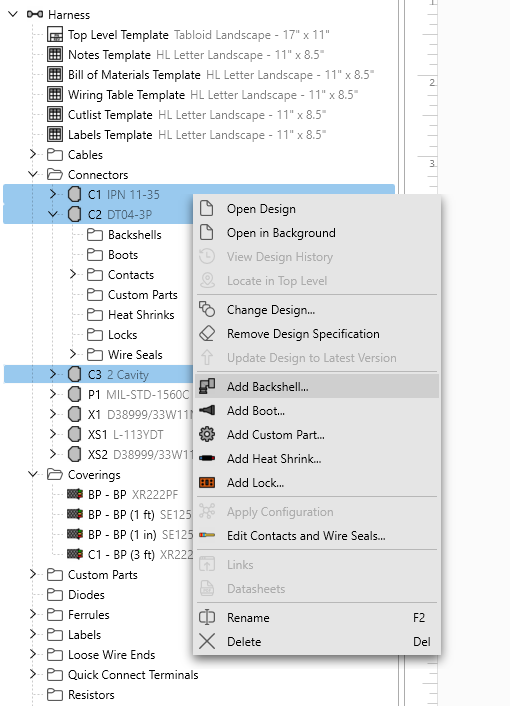Click the C2 connector icon
Viewport: 510px width, 706px height.
(74, 214)
